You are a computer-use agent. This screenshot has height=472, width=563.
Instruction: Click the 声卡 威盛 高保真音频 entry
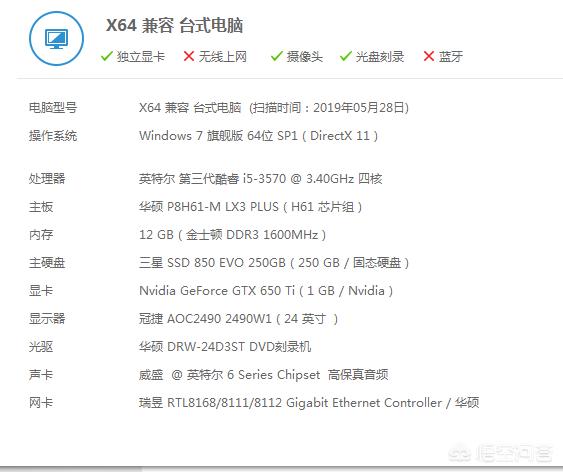pos(263,375)
